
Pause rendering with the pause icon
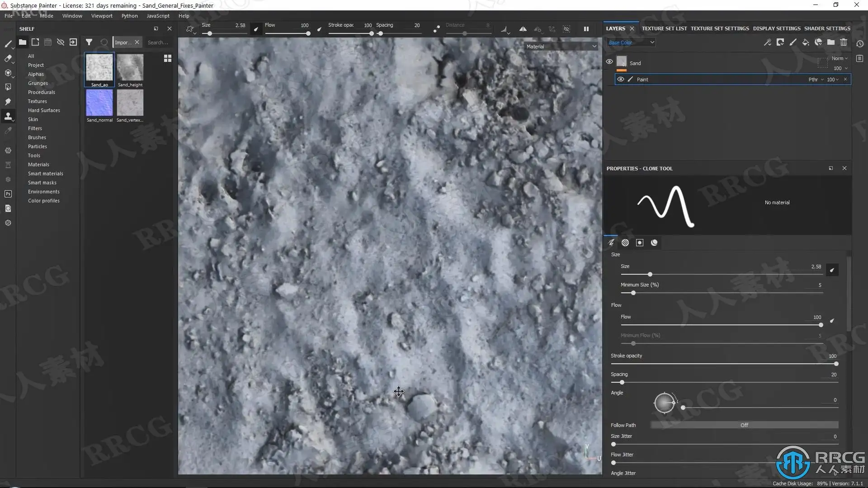[586, 29]
